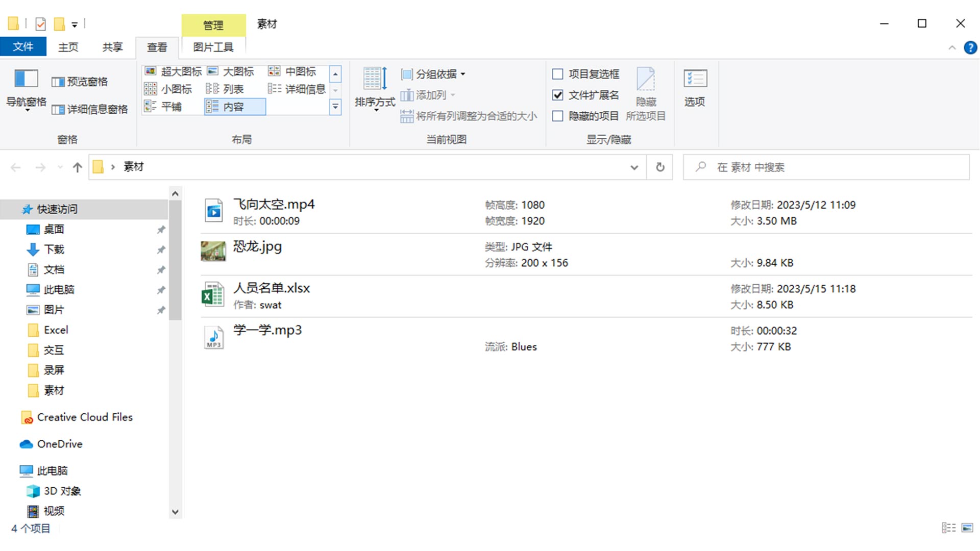The image size is (980, 551).
Task: Switch to the large thumbnails view icon in the status bar
Action: point(967,528)
